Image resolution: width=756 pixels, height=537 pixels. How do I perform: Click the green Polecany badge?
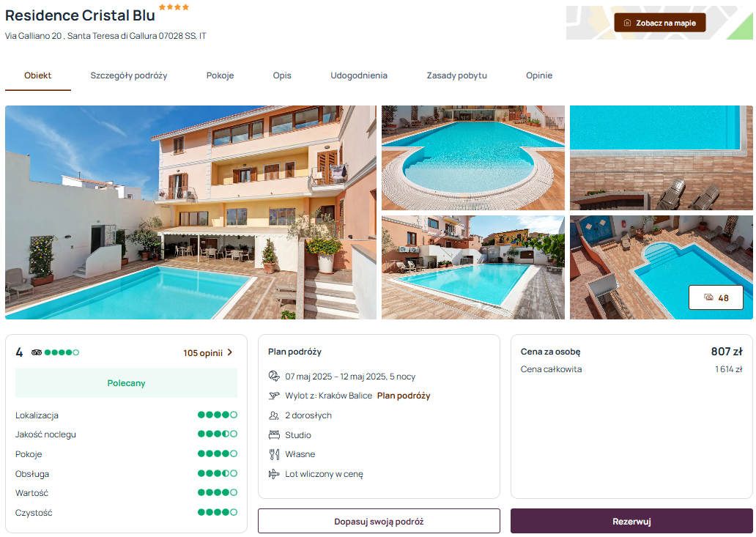[x=126, y=383]
